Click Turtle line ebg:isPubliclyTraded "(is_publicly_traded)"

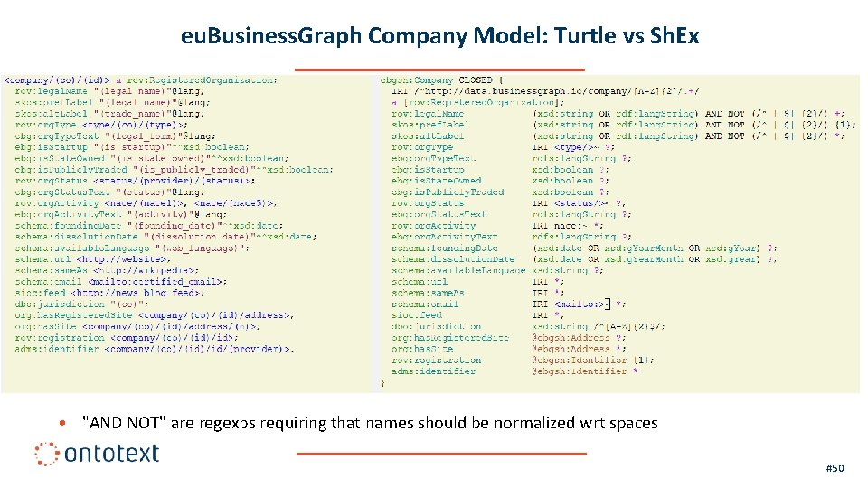(x=175, y=170)
